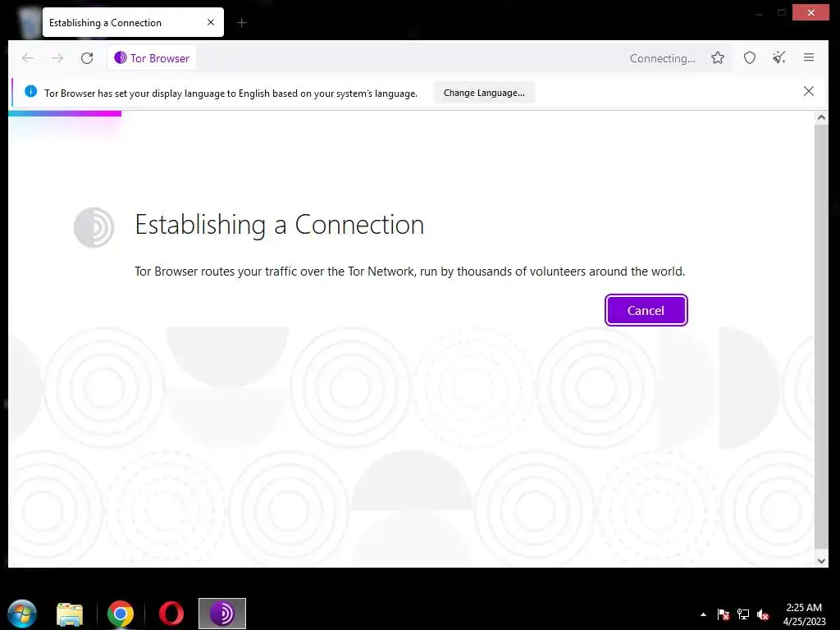Click the info icon in notification bar
This screenshot has width=840, height=630.
[30, 91]
